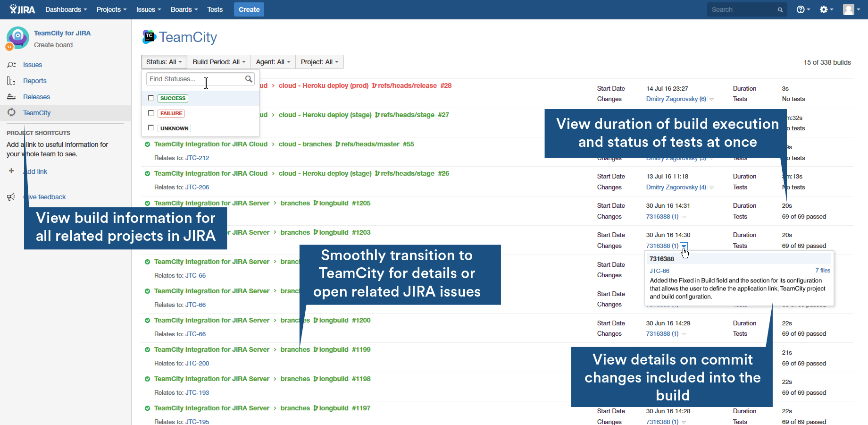868x425 pixels.
Task: Click success status icon for build #1200
Action: 147,320
